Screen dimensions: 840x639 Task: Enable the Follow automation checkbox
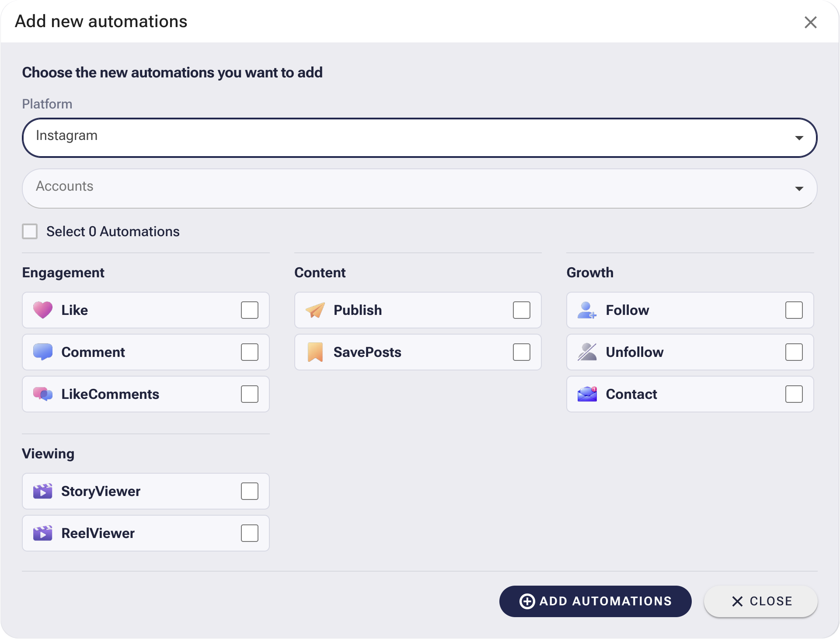pyautogui.click(x=794, y=310)
